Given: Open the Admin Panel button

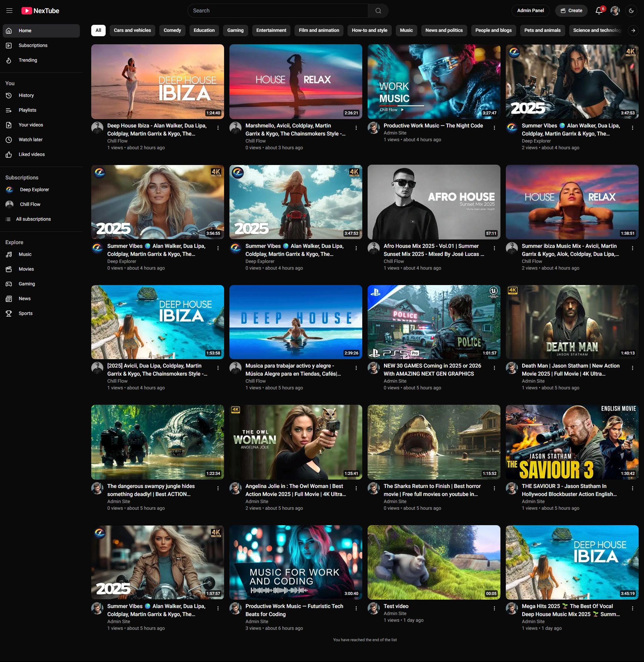Looking at the screenshot, I should point(530,10).
